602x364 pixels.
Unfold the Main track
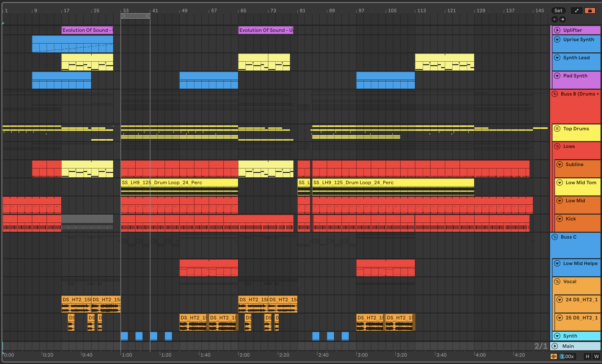tap(555, 346)
